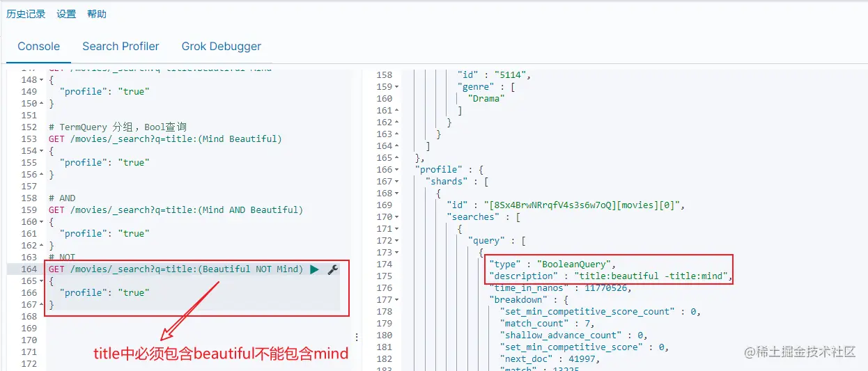The image size is (868, 371).
Task: Click the shard id line with [movies][0]
Action: [566, 205]
